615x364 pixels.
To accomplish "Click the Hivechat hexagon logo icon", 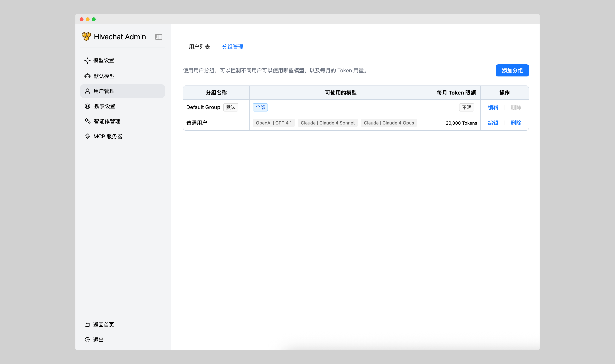I will point(86,37).
